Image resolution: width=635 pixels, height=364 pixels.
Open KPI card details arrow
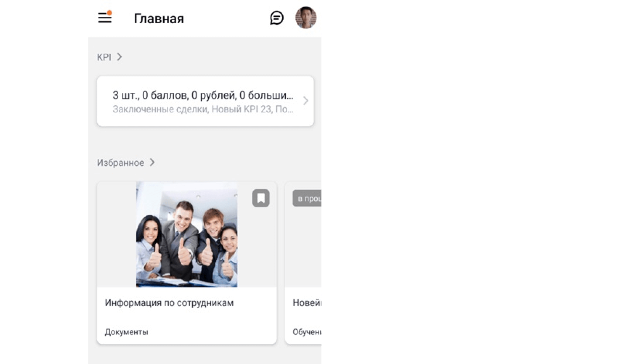click(306, 101)
